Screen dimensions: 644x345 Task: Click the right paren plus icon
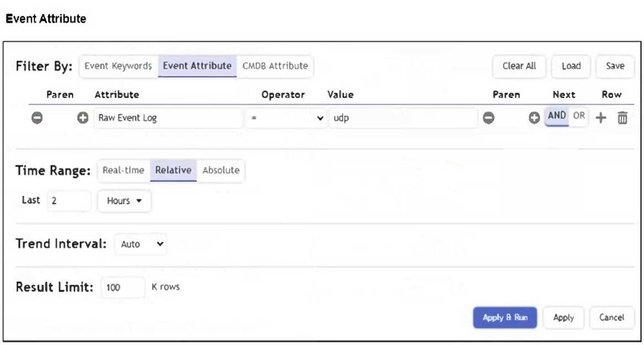point(534,118)
